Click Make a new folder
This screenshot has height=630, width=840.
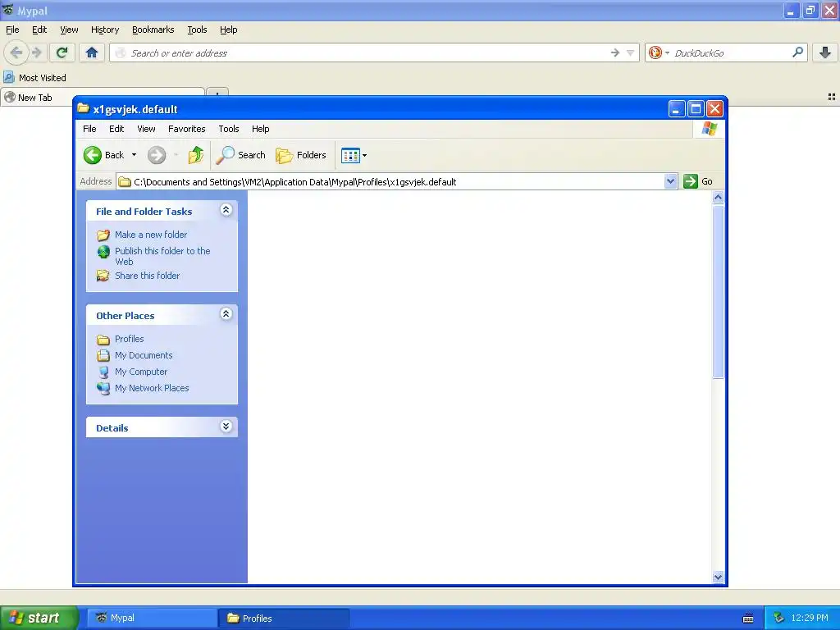pyautogui.click(x=151, y=235)
